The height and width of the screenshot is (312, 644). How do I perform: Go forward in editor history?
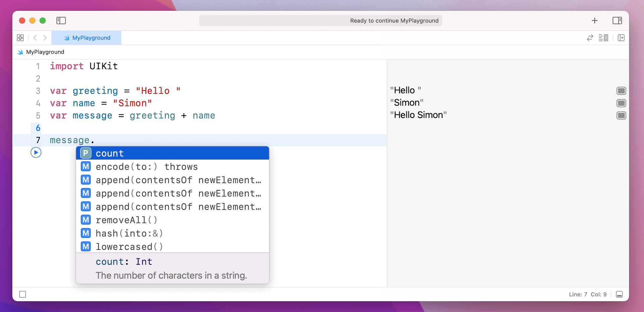point(45,38)
